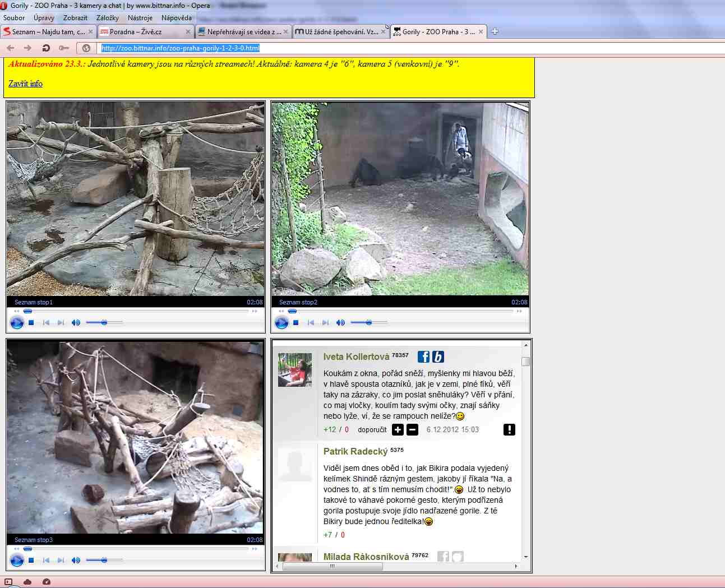Screen dimensions: 725x588
Task: Play the Seznam stop3 camera stream
Action: (x=17, y=560)
